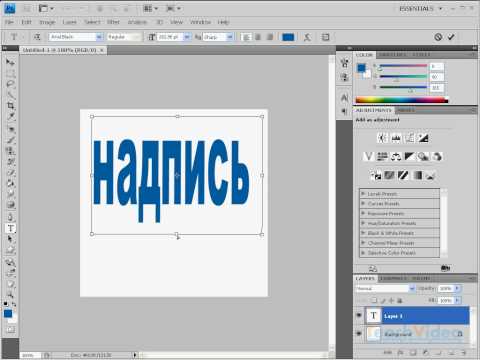This screenshot has height=360, width=480.
Task: Click the text color swatch in options bar
Action: [288, 37]
